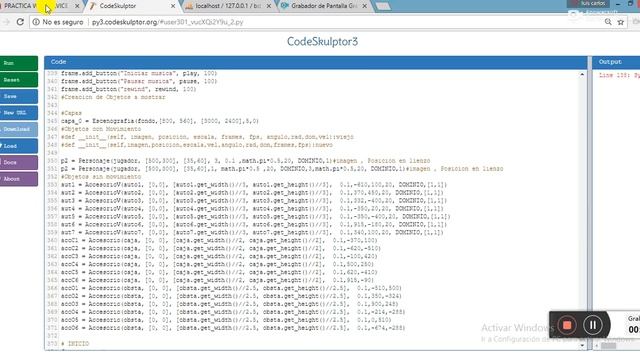640x360 pixels.
Task: Run the program with Run button
Action: tap(19, 63)
